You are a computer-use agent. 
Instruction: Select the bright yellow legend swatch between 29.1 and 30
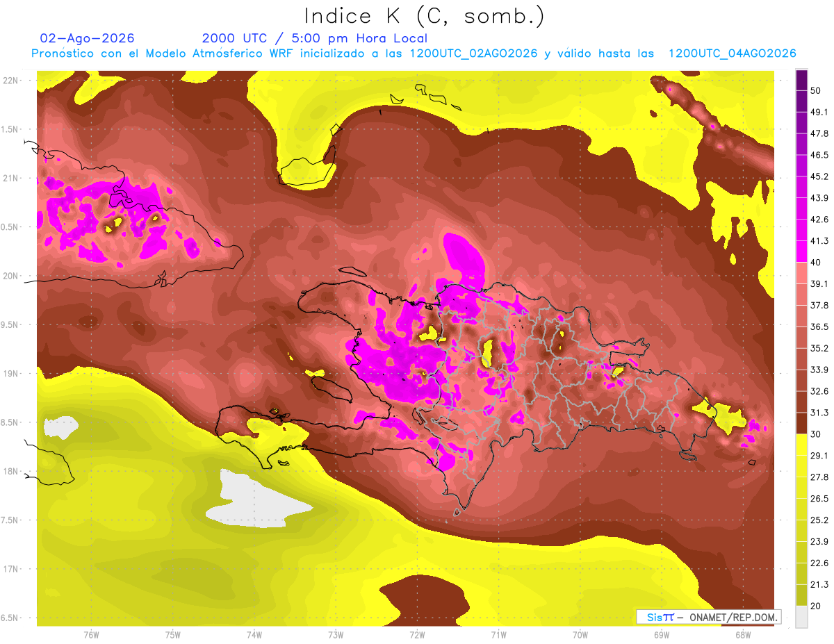(801, 445)
